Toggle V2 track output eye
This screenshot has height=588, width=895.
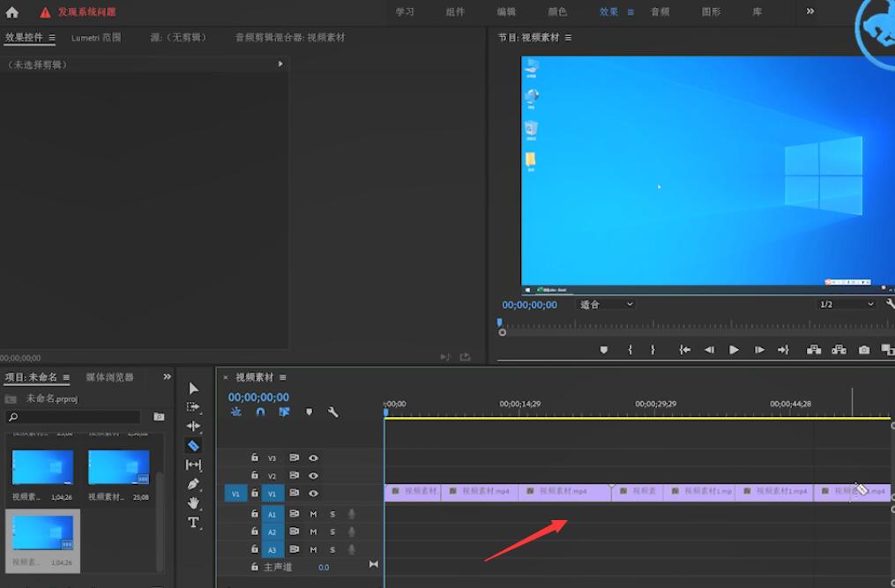313,475
